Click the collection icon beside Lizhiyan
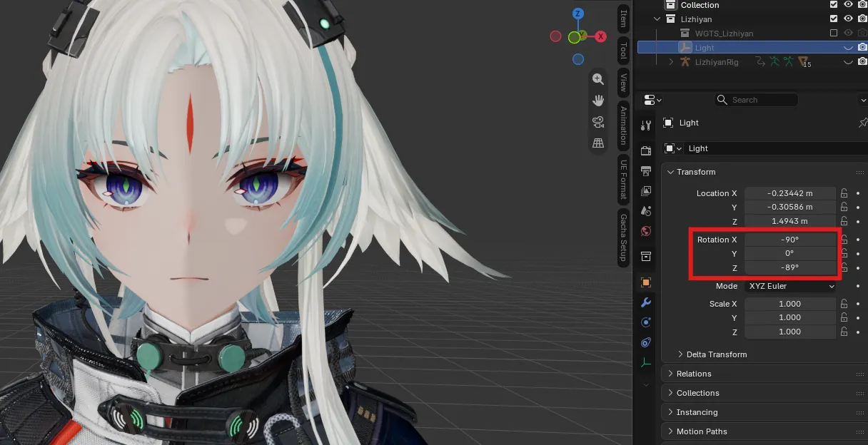This screenshot has height=445, width=868. click(x=670, y=19)
